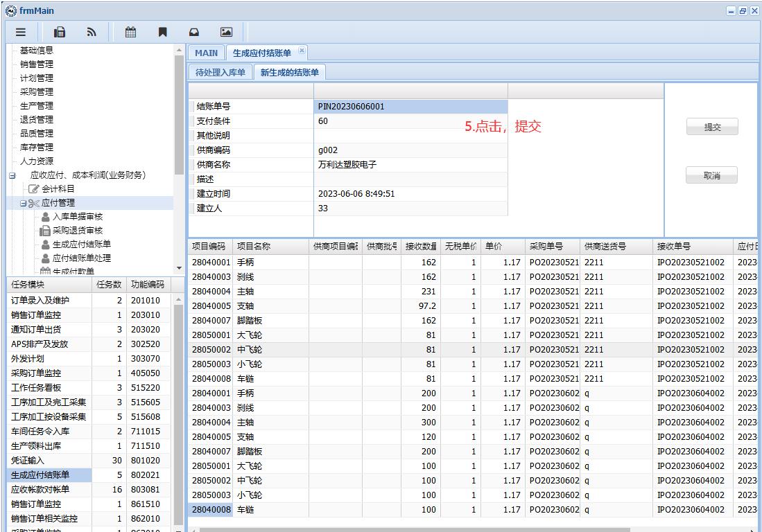Open 入库单据审核 under 应付管理
The width and height of the screenshot is (762, 532).
[x=78, y=217]
